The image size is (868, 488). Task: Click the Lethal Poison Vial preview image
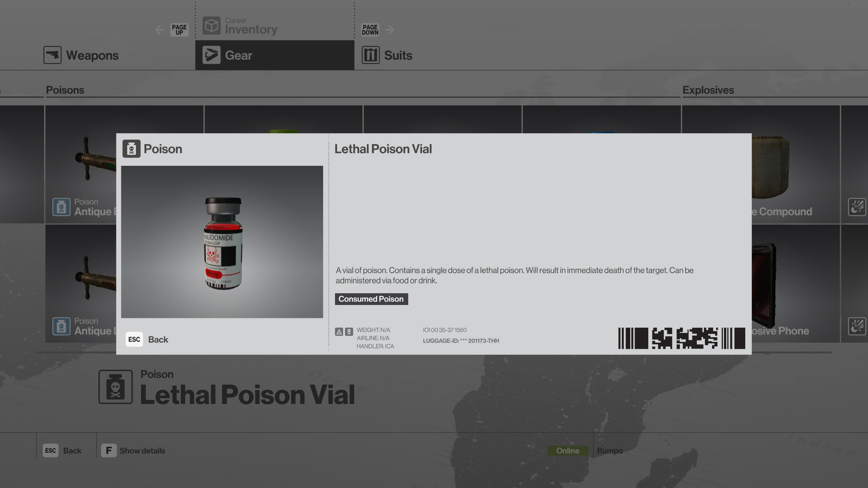click(x=222, y=242)
